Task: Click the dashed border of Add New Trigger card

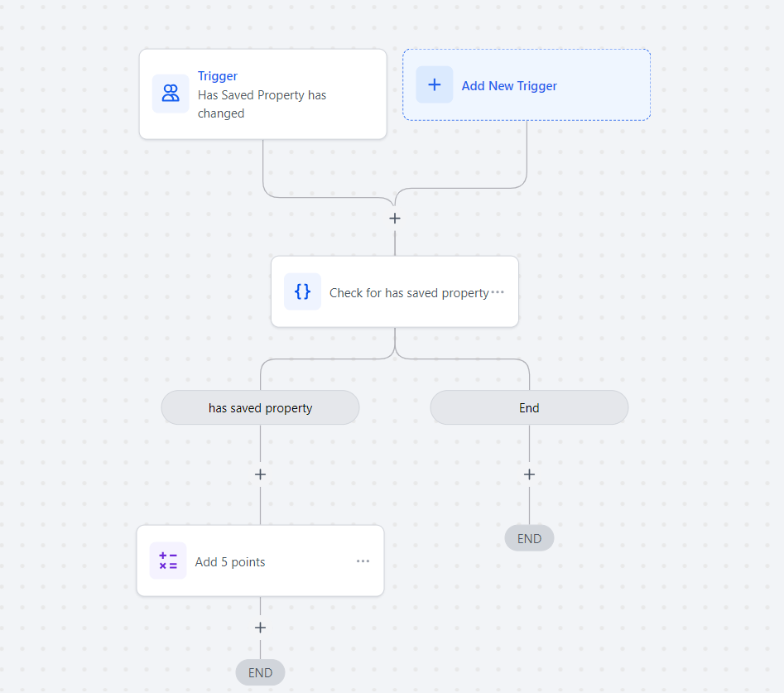Action: pyautogui.click(x=527, y=50)
